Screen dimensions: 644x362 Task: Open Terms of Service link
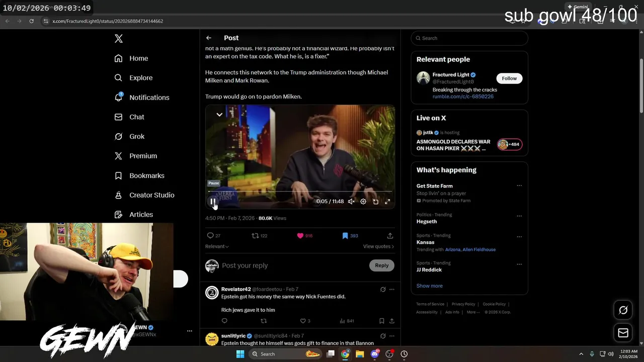(430, 304)
